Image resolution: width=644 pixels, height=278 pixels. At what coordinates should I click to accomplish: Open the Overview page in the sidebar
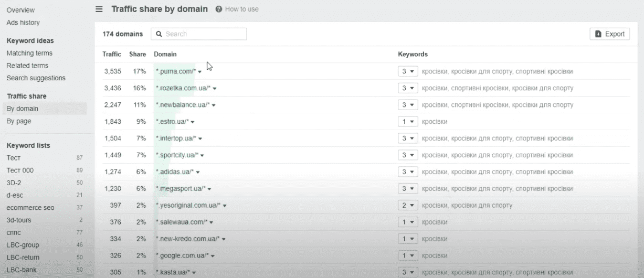pyautogui.click(x=20, y=10)
